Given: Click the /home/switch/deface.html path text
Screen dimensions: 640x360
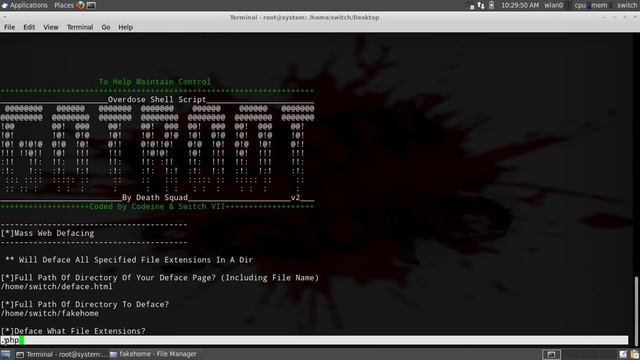Looking at the screenshot, I should pos(56,287).
